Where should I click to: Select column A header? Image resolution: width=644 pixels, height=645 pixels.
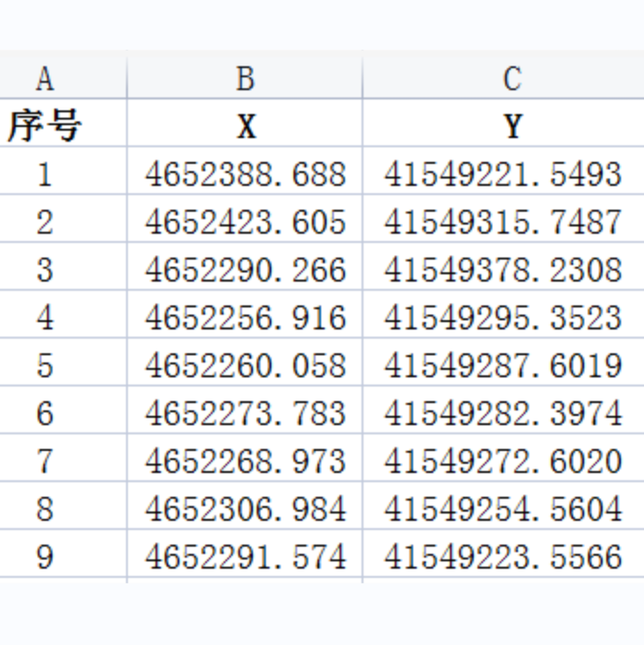[x=63, y=77]
